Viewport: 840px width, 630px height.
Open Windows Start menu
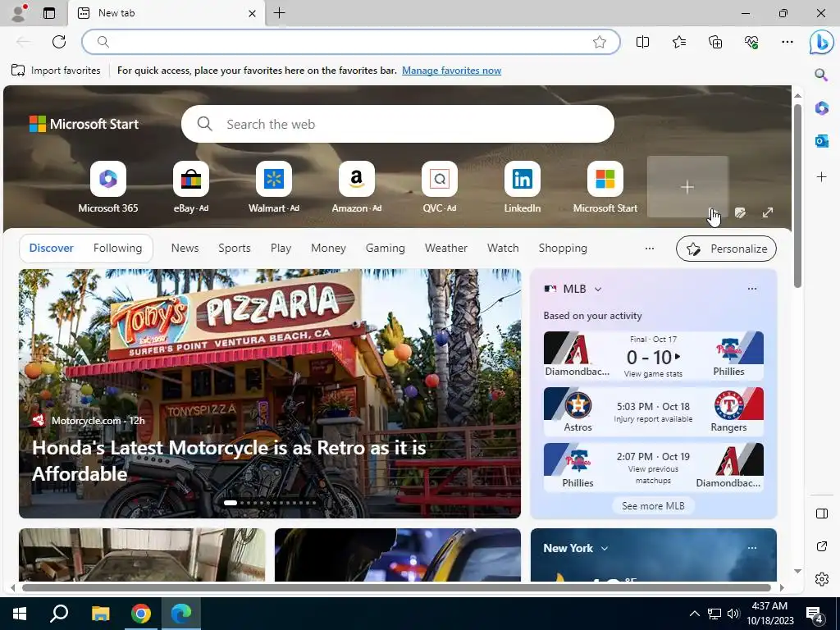point(20,614)
